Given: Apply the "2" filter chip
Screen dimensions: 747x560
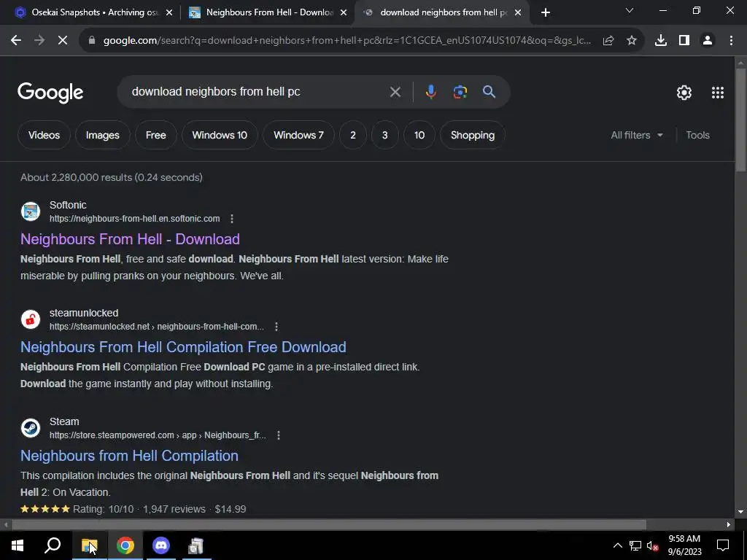Looking at the screenshot, I should [x=353, y=135].
